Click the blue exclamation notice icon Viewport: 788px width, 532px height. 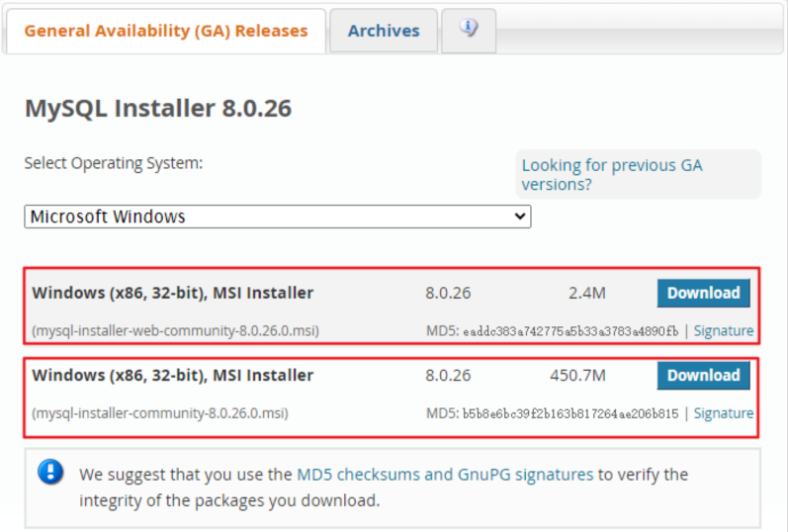[x=50, y=472]
